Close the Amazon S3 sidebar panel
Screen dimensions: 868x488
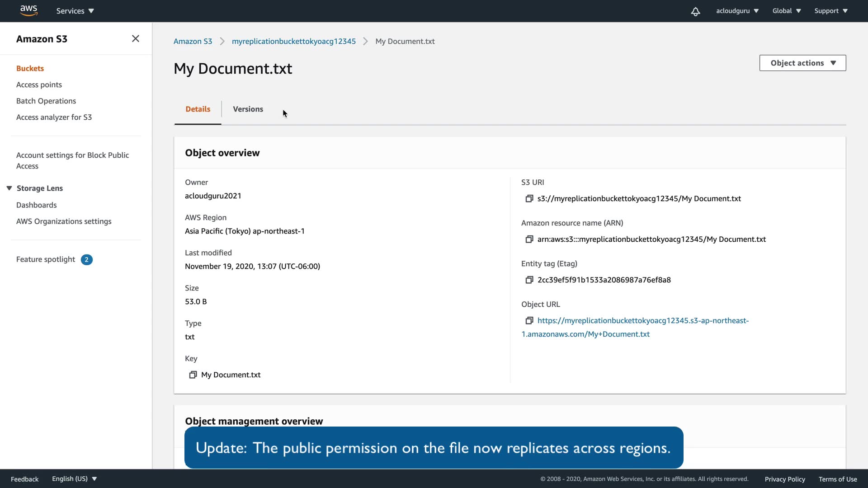point(135,39)
